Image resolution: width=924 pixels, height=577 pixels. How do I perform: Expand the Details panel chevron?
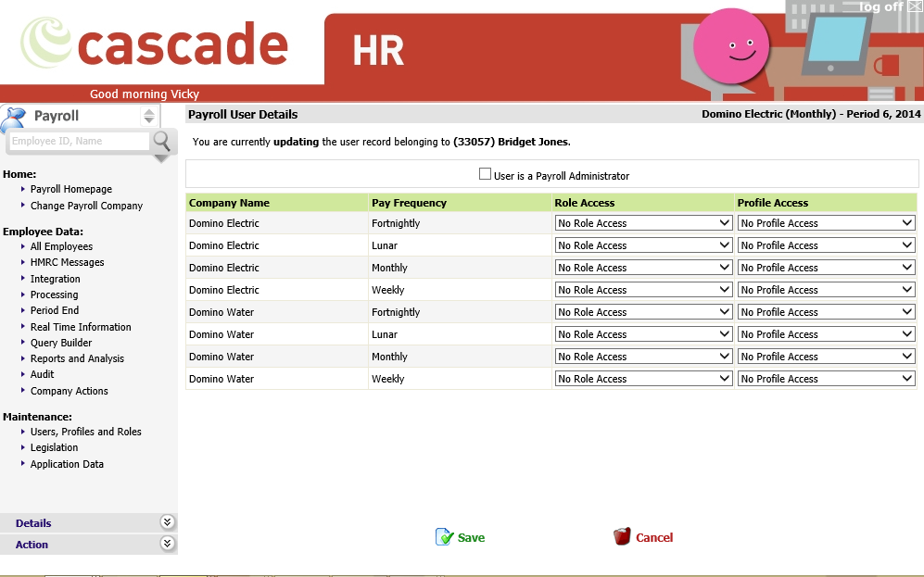[x=168, y=522]
